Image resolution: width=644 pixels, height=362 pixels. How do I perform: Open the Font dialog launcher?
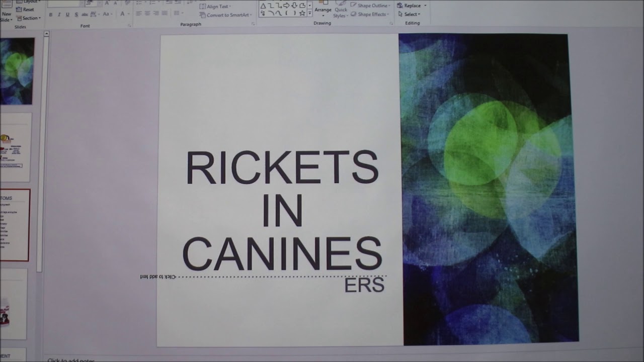click(x=129, y=26)
